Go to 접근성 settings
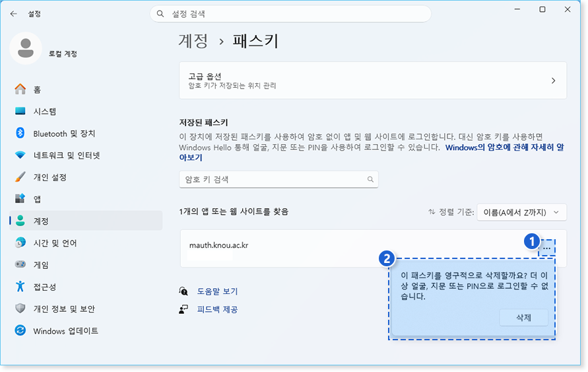Viewport: 588px width, 372px height. (86, 287)
